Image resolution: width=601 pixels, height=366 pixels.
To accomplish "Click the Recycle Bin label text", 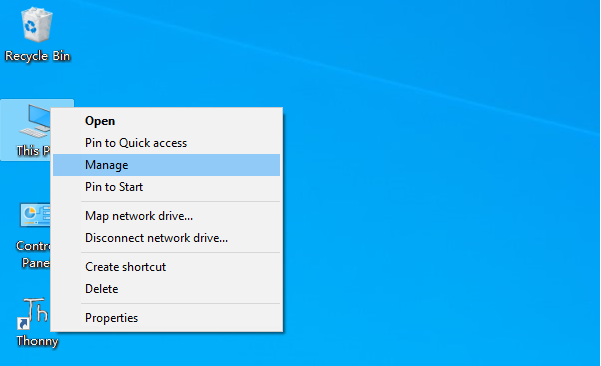I will tap(37, 56).
